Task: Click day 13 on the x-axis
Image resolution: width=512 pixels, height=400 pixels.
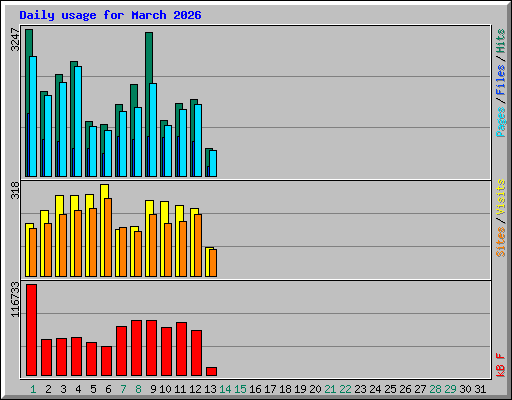Action: click(210, 389)
